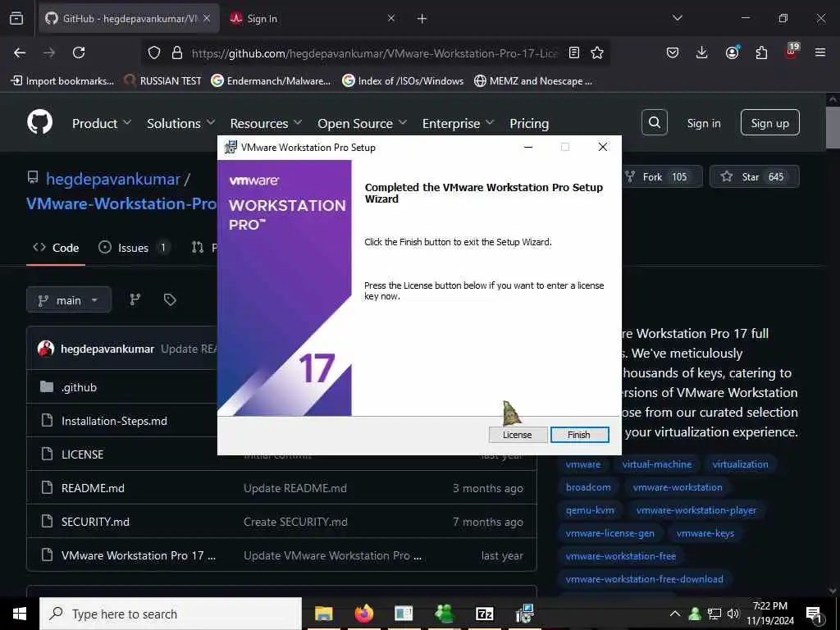Click the tags icon next to branches
The height and width of the screenshot is (630, 840).
coord(170,299)
